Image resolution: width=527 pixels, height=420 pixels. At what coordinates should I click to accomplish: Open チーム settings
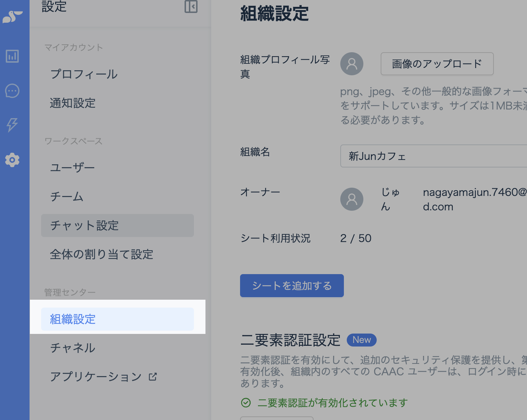(x=67, y=197)
